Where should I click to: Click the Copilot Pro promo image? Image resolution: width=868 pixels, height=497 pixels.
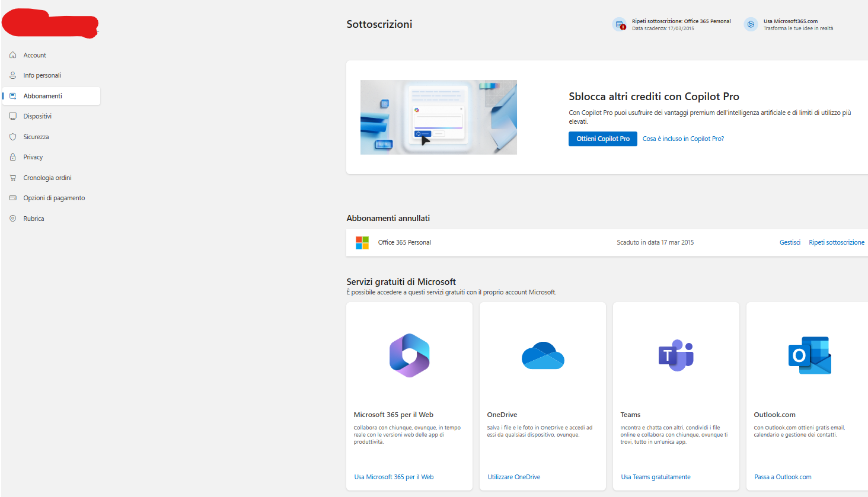[439, 117]
